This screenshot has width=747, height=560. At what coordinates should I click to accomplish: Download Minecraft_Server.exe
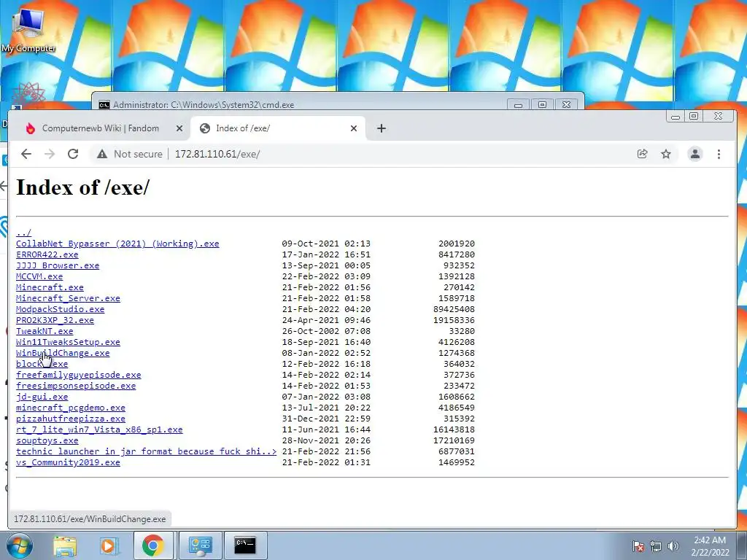pos(68,298)
